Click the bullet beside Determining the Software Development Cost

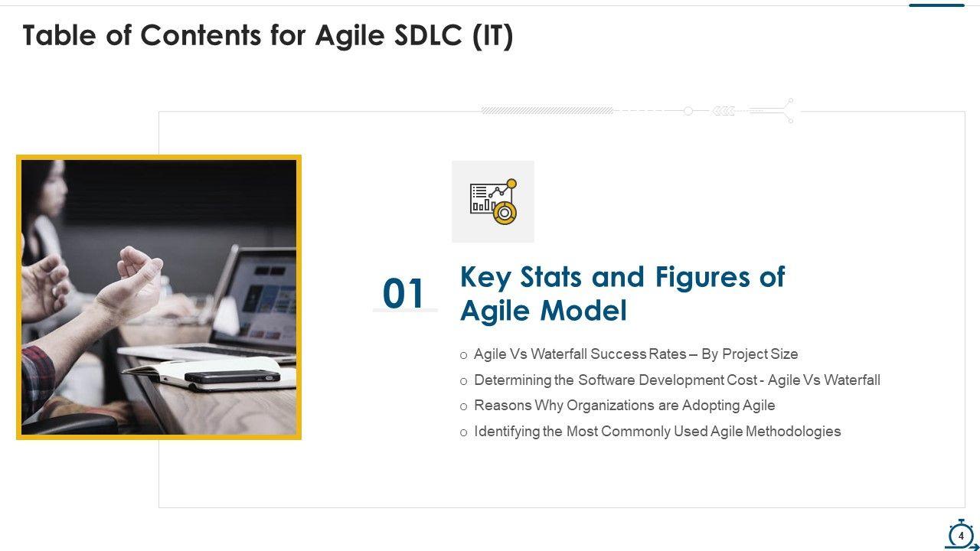(x=463, y=381)
